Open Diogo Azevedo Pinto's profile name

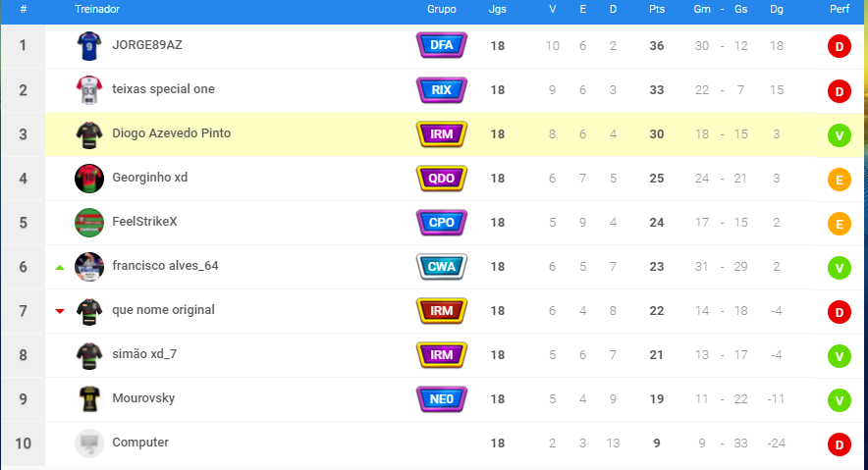tap(171, 133)
